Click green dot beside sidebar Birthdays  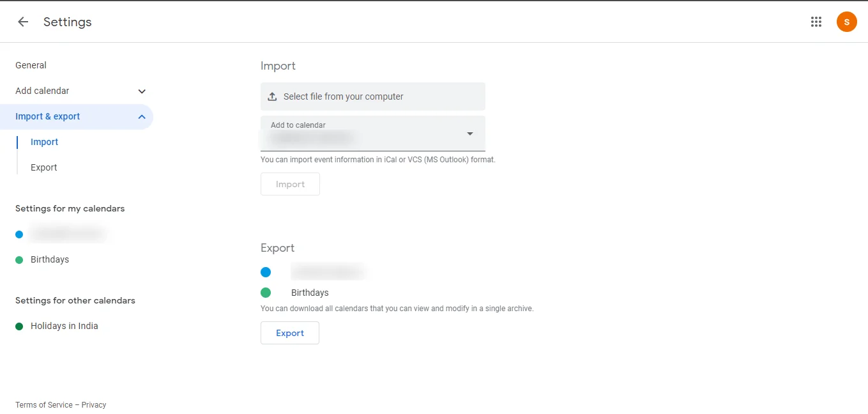[x=19, y=260]
